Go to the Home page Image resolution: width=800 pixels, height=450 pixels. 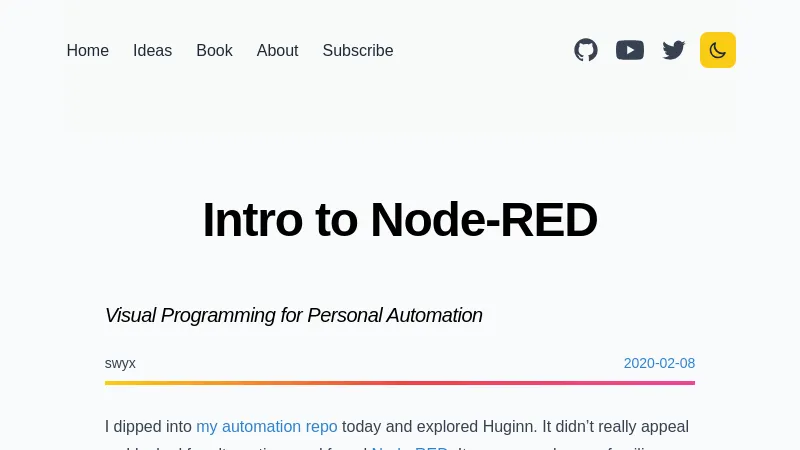(88, 51)
